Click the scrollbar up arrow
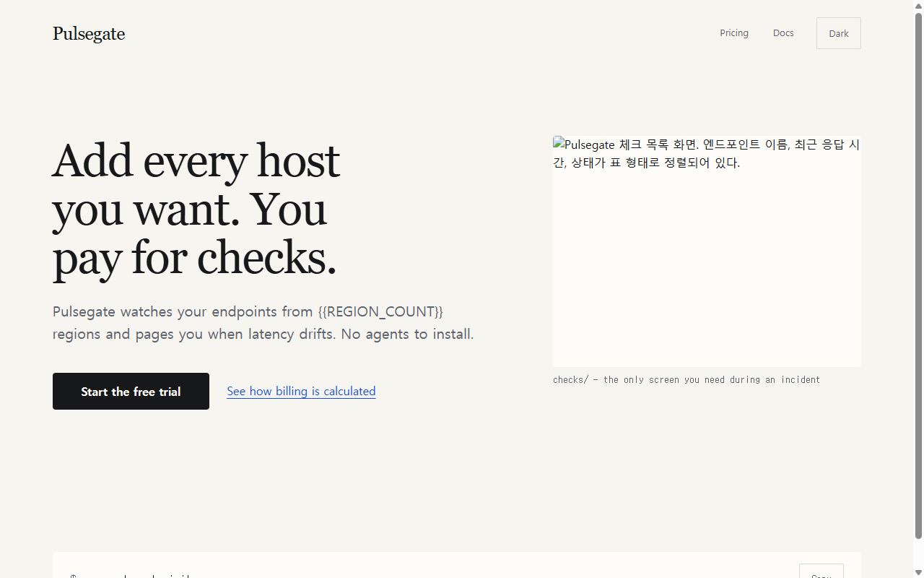The width and height of the screenshot is (924, 578). click(x=918, y=6)
